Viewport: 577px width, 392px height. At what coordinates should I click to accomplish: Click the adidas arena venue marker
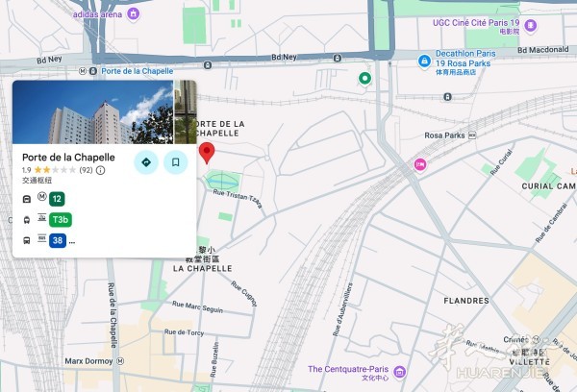pos(134,14)
